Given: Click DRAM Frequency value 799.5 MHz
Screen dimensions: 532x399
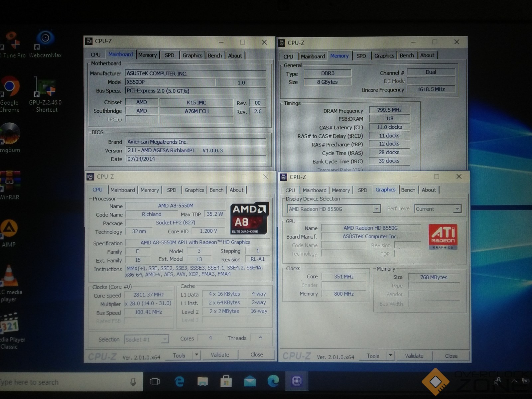Looking at the screenshot, I should (389, 110).
